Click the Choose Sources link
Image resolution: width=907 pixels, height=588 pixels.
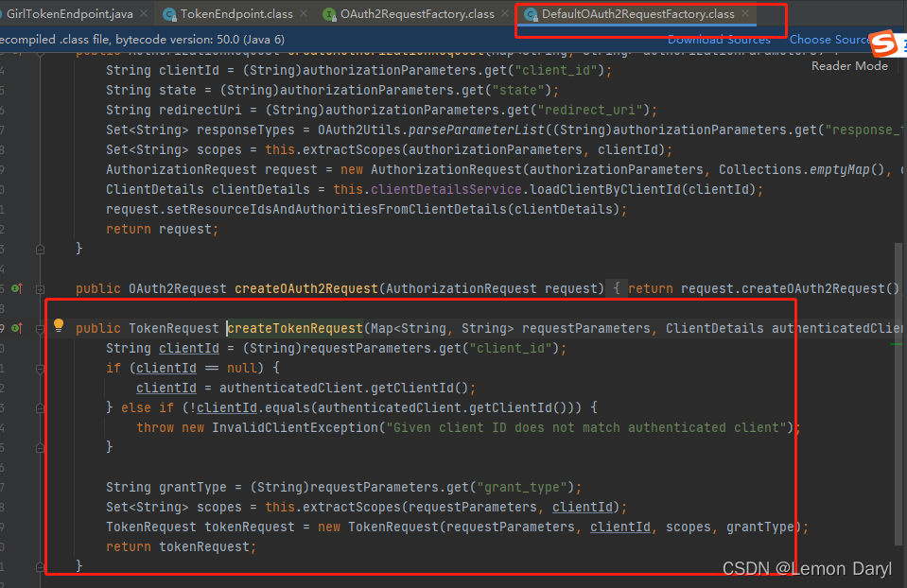831,40
